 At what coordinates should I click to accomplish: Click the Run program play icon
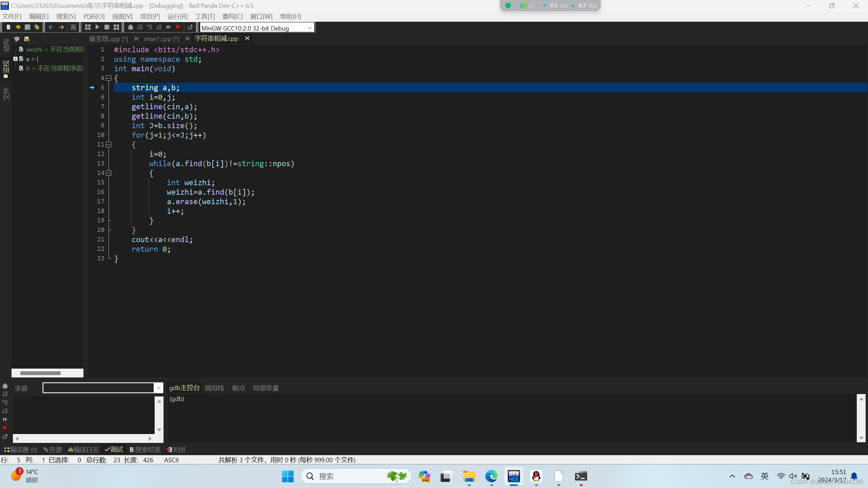click(x=97, y=27)
